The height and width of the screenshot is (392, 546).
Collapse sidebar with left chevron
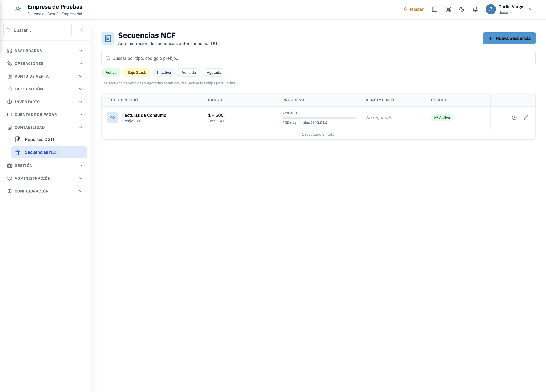pos(81,30)
